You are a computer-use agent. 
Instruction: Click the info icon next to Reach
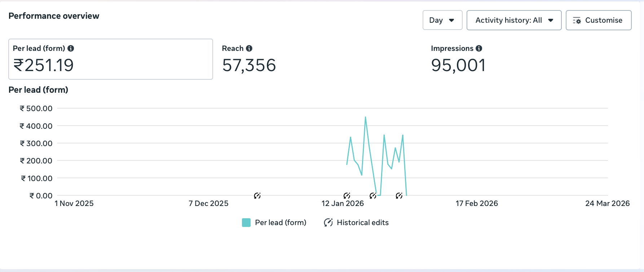pyautogui.click(x=249, y=48)
